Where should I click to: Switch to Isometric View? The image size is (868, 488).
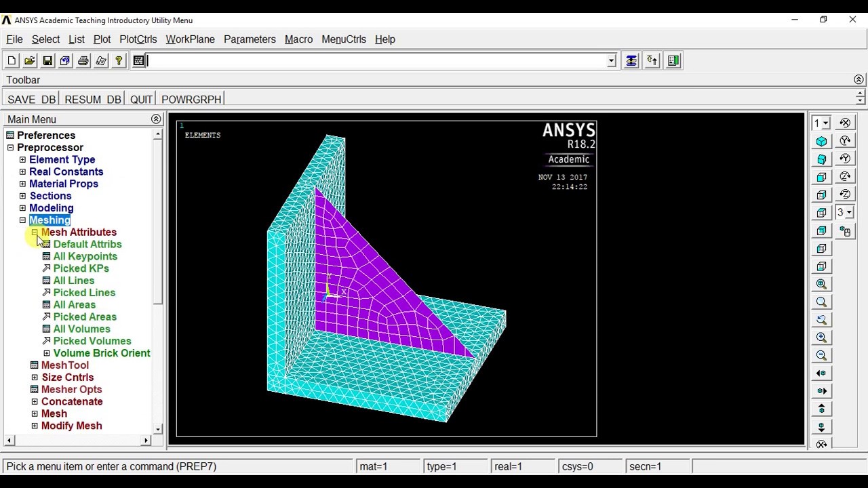click(x=822, y=142)
